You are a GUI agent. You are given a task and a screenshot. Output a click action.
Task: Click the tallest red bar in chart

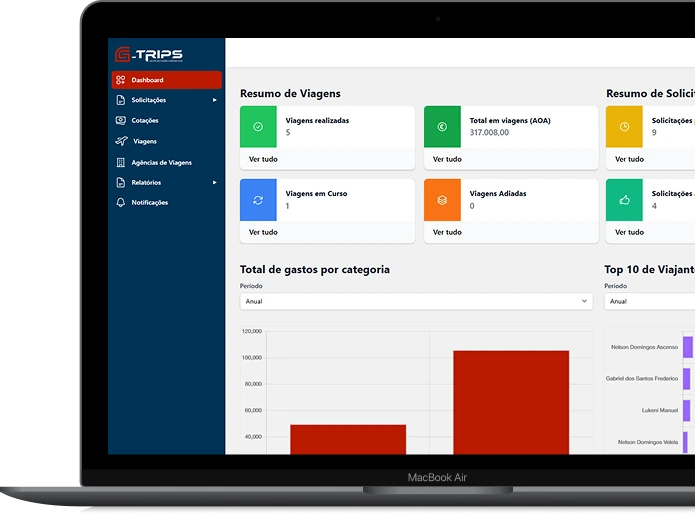[510, 402]
